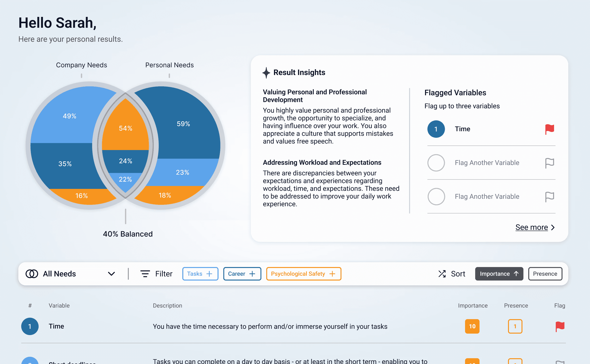Click the Sort label

tap(458, 274)
